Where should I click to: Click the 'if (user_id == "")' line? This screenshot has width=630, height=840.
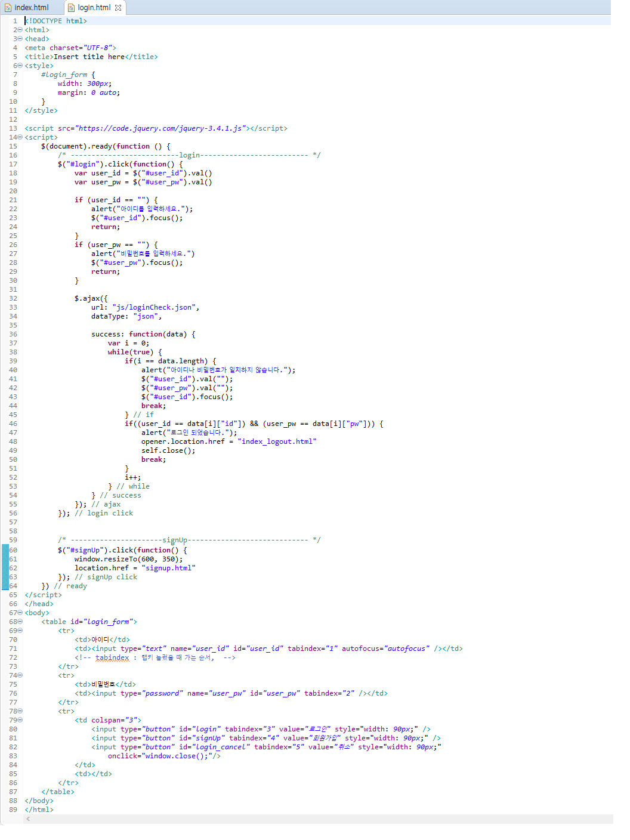pyautogui.click(x=116, y=200)
